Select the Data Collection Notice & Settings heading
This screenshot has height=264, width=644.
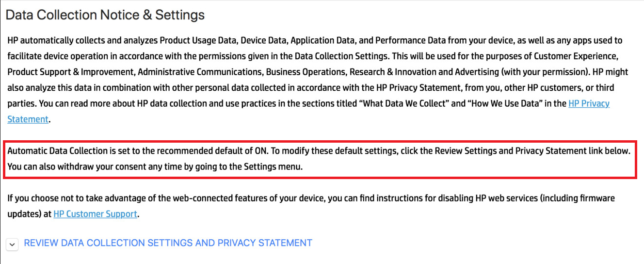105,15
